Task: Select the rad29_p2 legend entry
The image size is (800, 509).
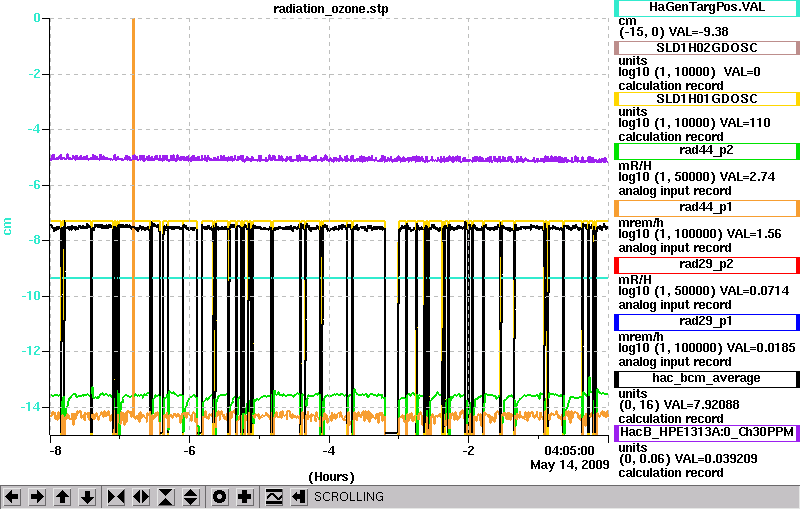Action: (x=707, y=265)
